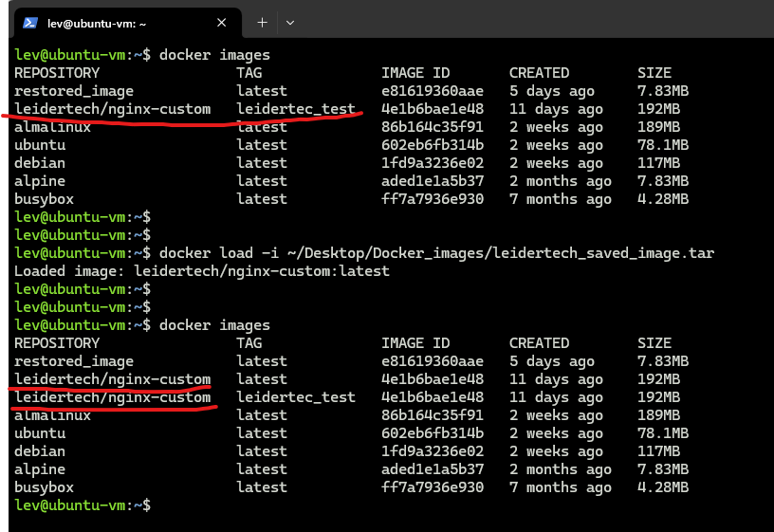Click 'alpine' repository in listing before docker load
The width and height of the screenshot is (774, 532).
(40, 181)
